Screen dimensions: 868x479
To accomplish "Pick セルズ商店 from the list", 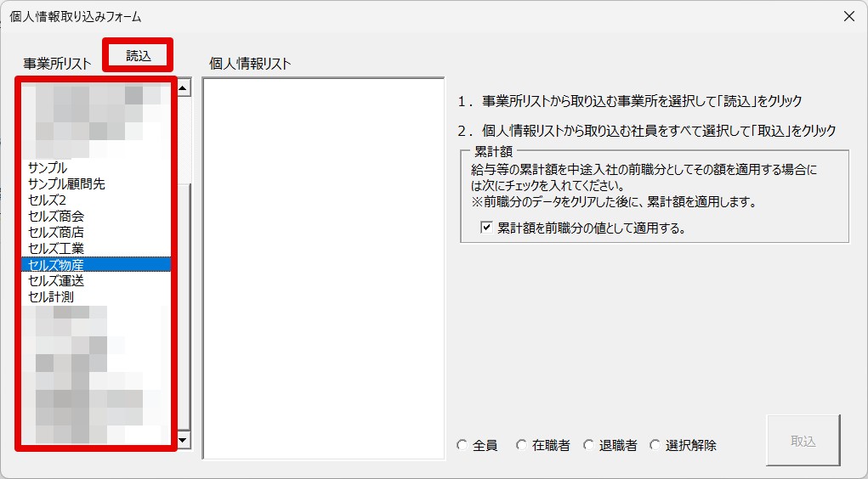I will pyautogui.click(x=56, y=233).
